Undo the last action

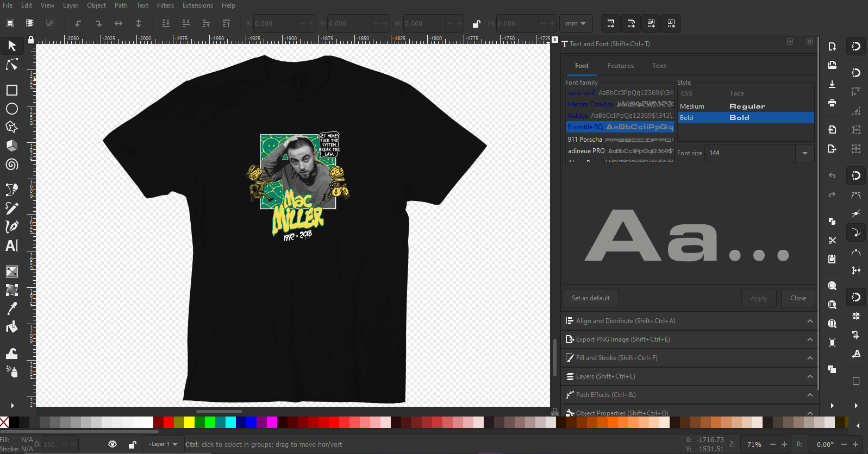point(832,175)
